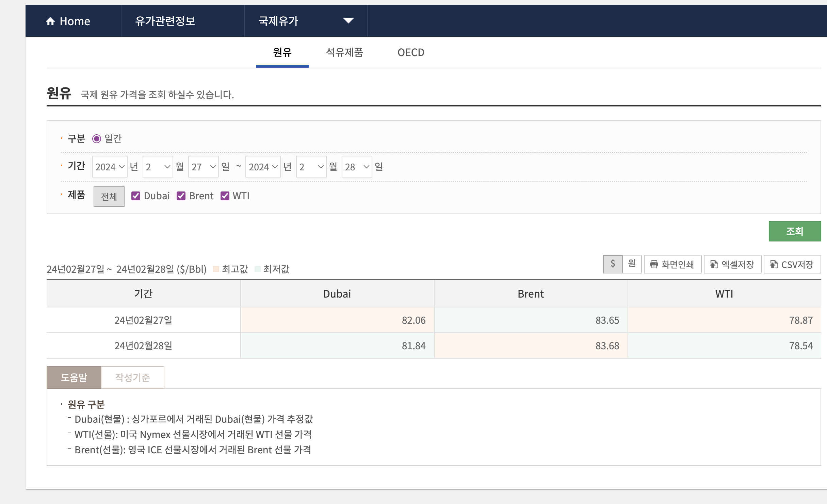The width and height of the screenshot is (827, 504).
Task: Click the Home house icon
Action: coord(50,21)
